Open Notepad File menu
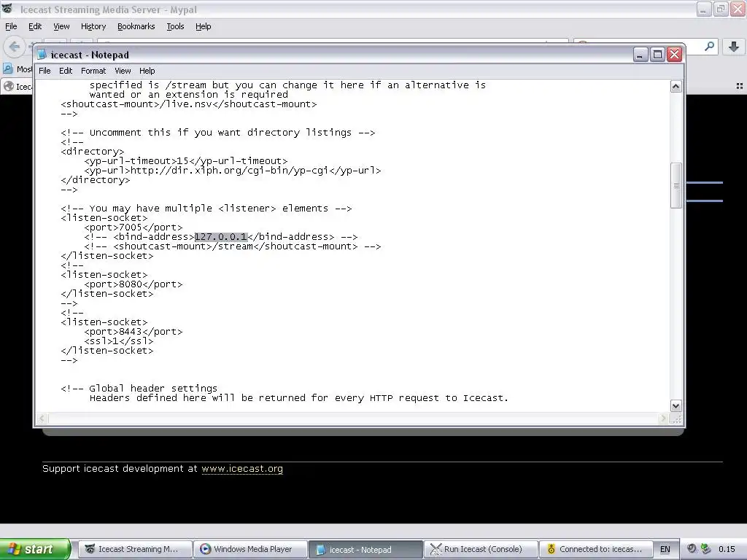Image resolution: width=747 pixels, height=560 pixels. click(x=44, y=71)
